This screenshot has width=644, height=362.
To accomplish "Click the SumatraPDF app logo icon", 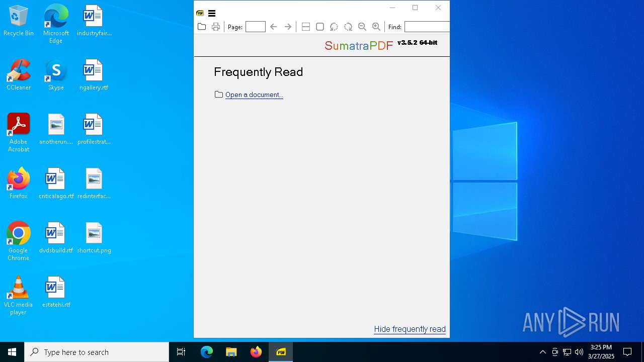I will (x=200, y=14).
